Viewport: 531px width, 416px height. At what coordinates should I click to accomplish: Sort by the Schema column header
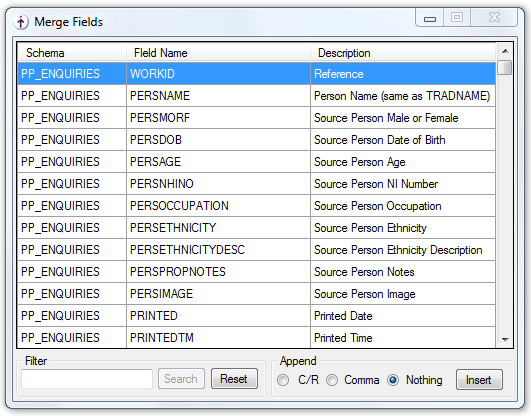click(72, 53)
